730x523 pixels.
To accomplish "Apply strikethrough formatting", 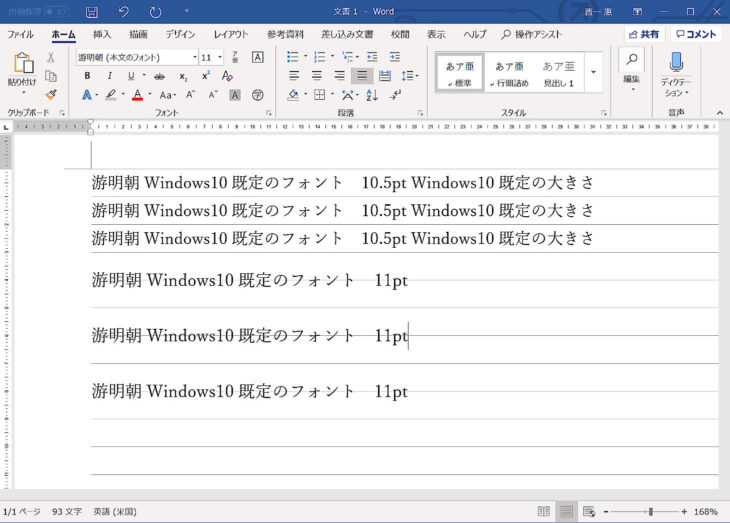I will coord(159,76).
